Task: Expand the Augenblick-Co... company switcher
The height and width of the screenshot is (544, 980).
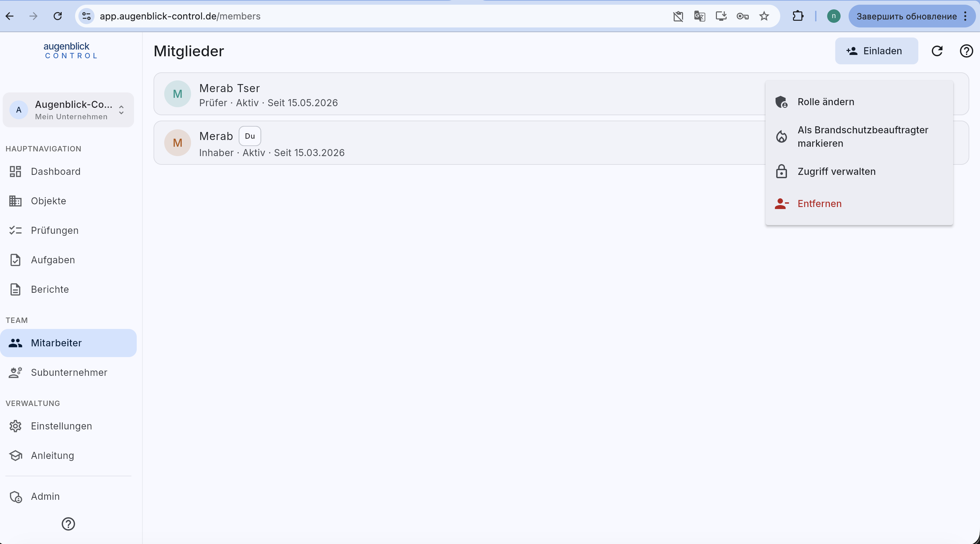Action: [68, 110]
